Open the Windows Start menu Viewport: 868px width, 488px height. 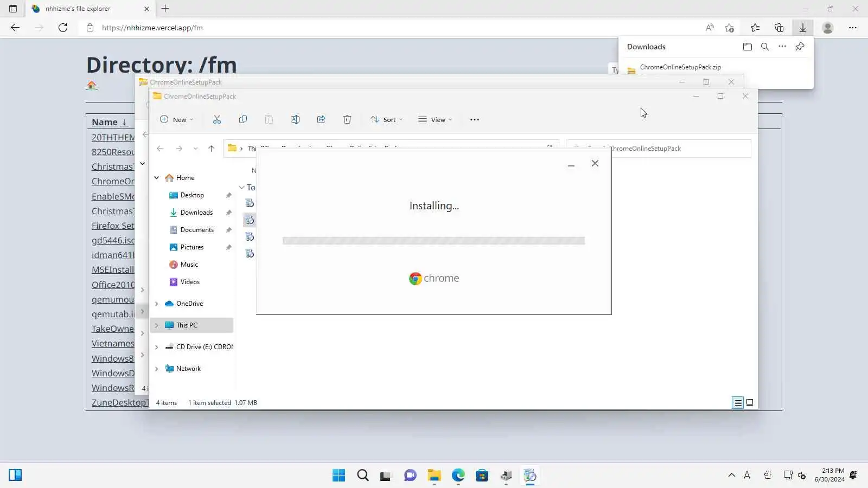pos(339,476)
